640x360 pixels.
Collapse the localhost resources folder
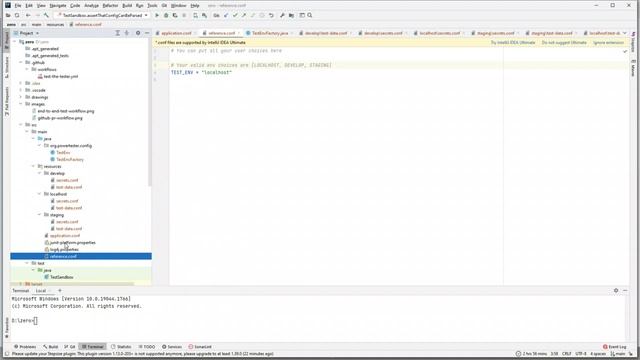[x=40, y=194]
